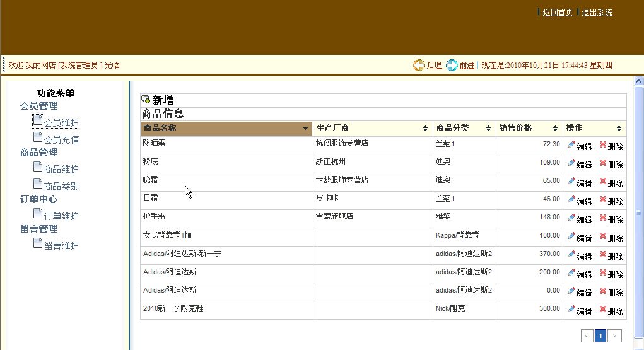The width and height of the screenshot is (644, 350).
Task: Open 商品类别 in the menu
Action: click(61, 187)
